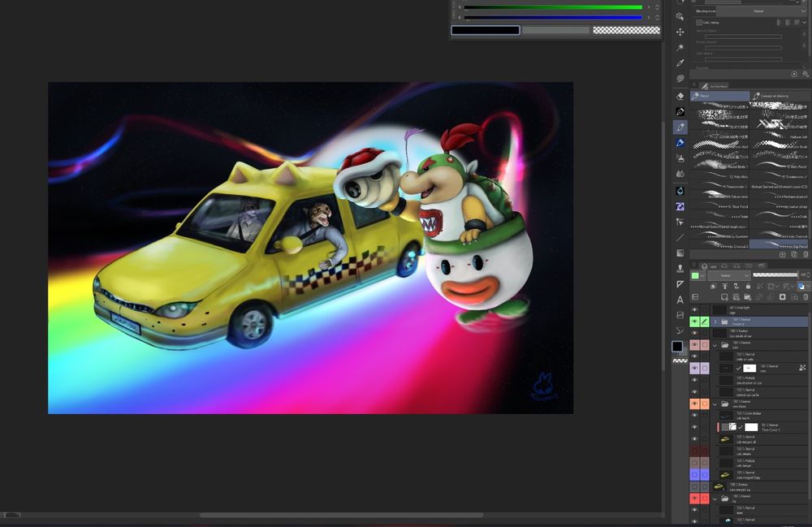Select the Gradient tool
This screenshot has height=527, width=812.
pos(680,253)
